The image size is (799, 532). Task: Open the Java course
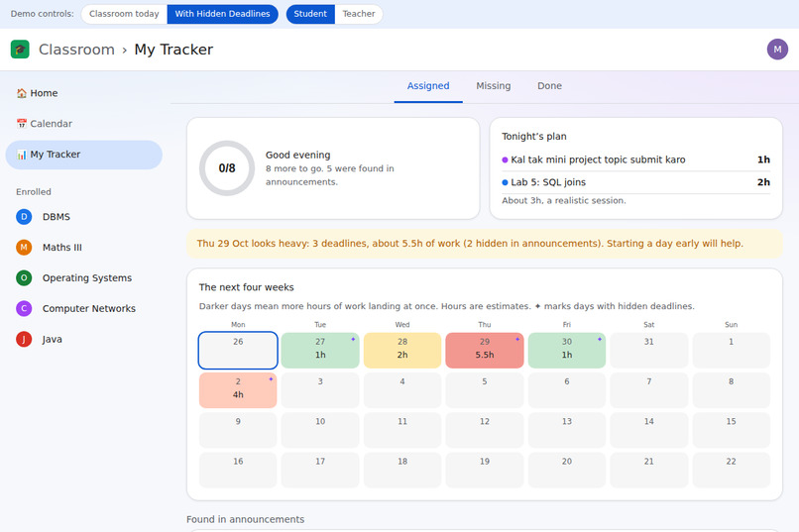pos(84,339)
